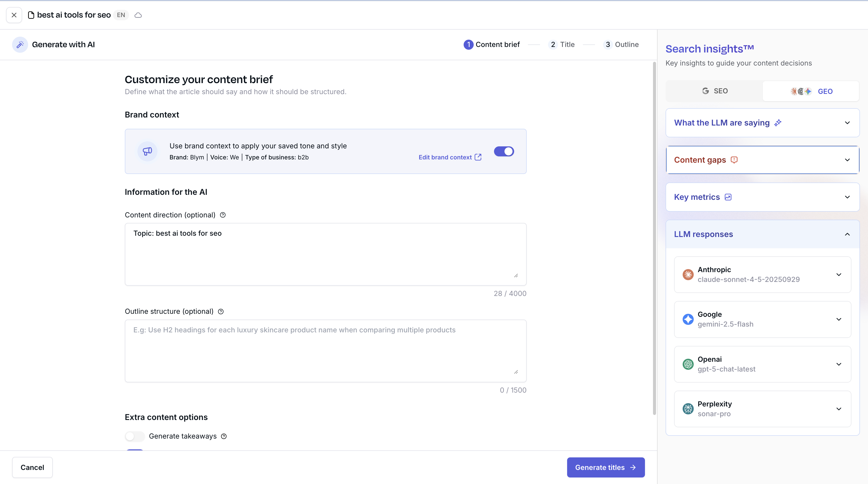The image size is (868, 484).
Task: Click the main panel vertical scrollbar
Action: pos(654,236)
